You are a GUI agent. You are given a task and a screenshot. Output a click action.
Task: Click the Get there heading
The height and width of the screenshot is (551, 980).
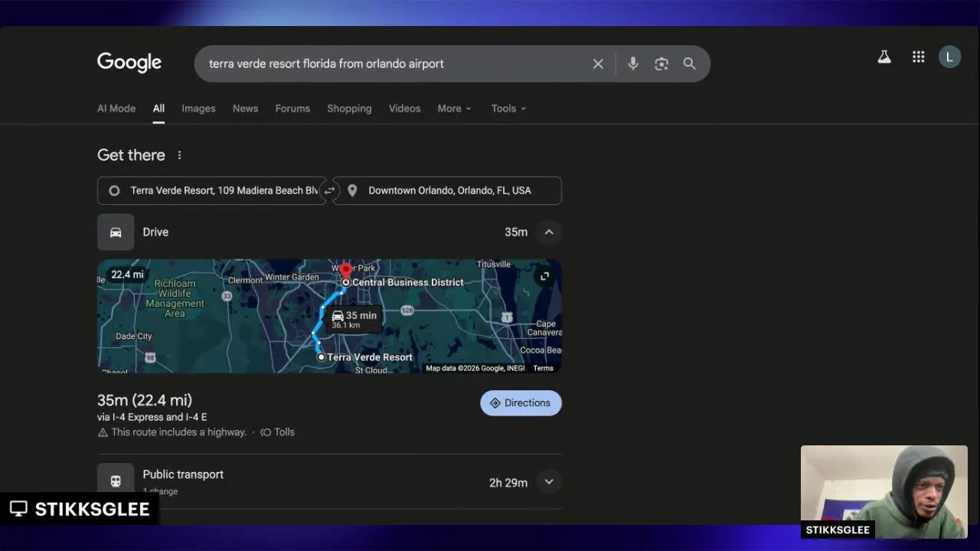click(131, 155)
